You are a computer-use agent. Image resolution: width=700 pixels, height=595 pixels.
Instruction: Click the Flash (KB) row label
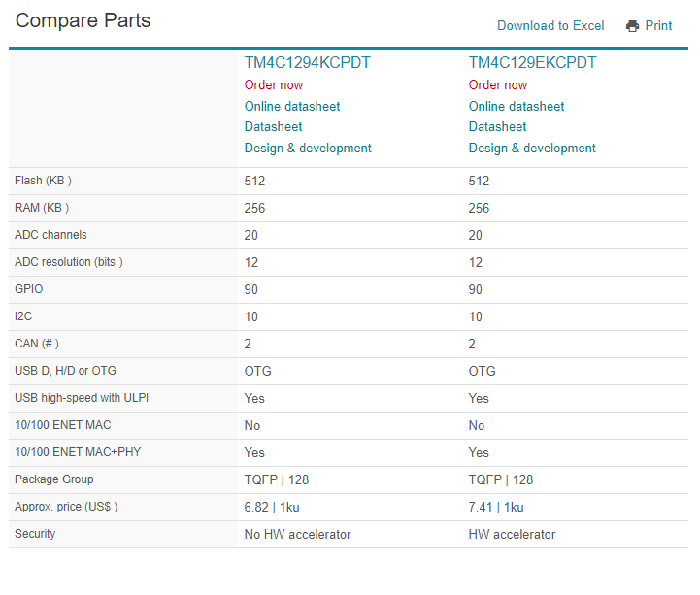(x=43, y=181)
